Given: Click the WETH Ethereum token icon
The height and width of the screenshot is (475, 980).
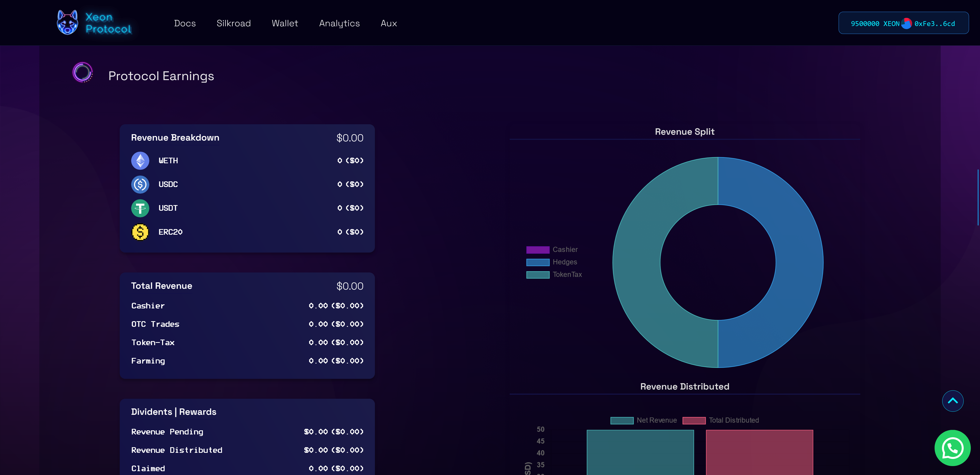Looking at the screenshot, I should [x=140, y=160].
